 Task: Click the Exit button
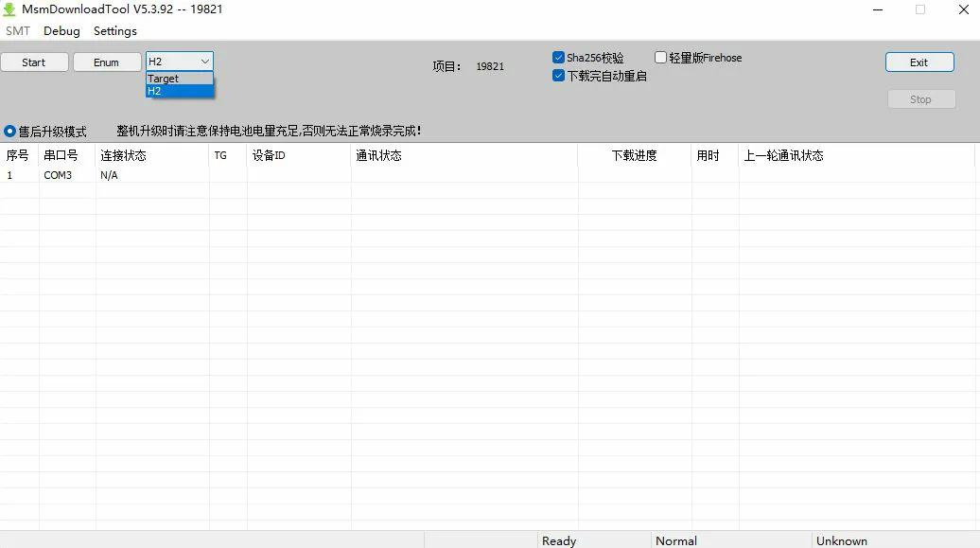(x=919, y=62)
